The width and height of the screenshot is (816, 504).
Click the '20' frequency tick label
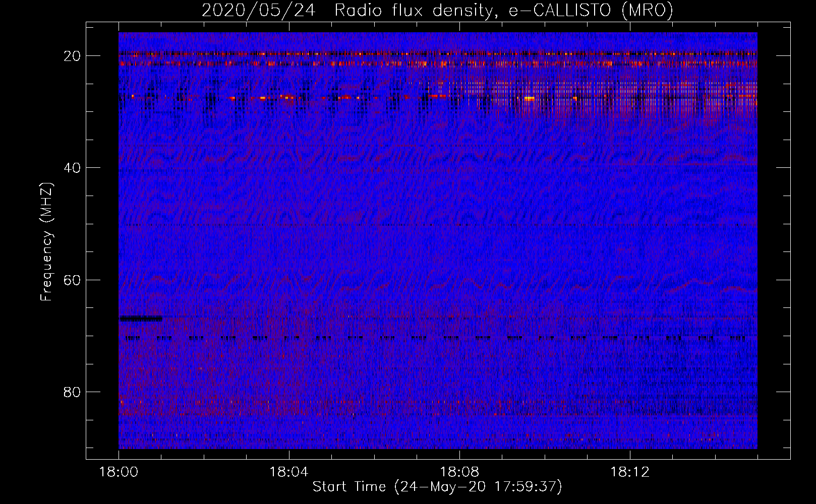click(72, 55)
